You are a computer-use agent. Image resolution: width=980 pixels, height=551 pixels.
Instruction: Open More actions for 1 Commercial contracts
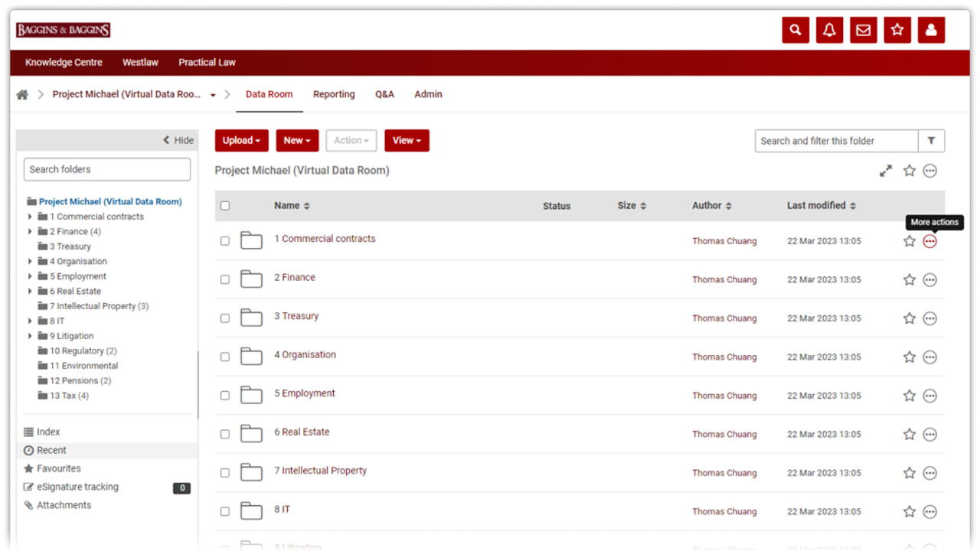coord(929,241)
